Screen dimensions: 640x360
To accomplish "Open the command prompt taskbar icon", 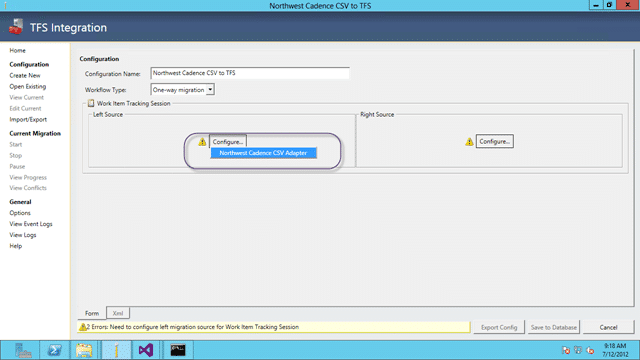I will tap(178, 350).
